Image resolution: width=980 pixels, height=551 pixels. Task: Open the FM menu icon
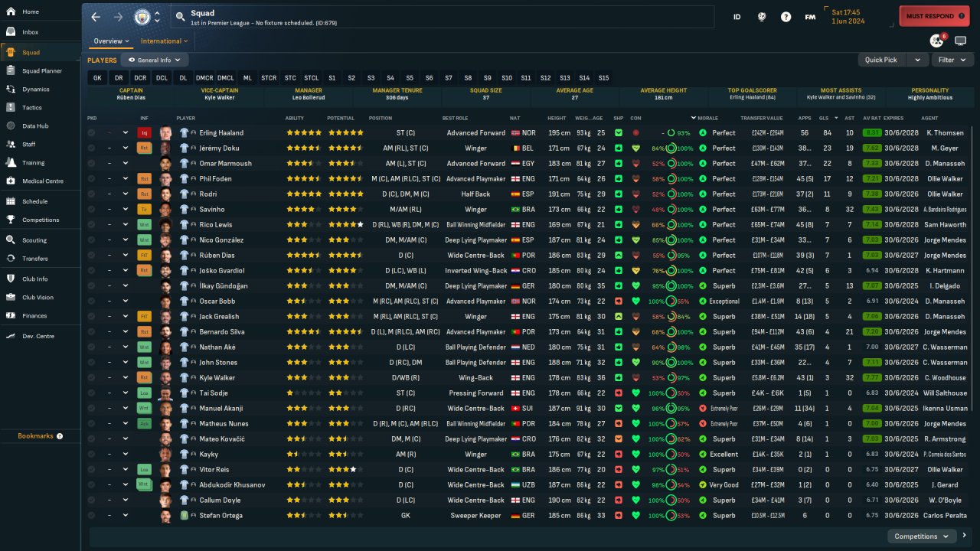coord(809,17)
